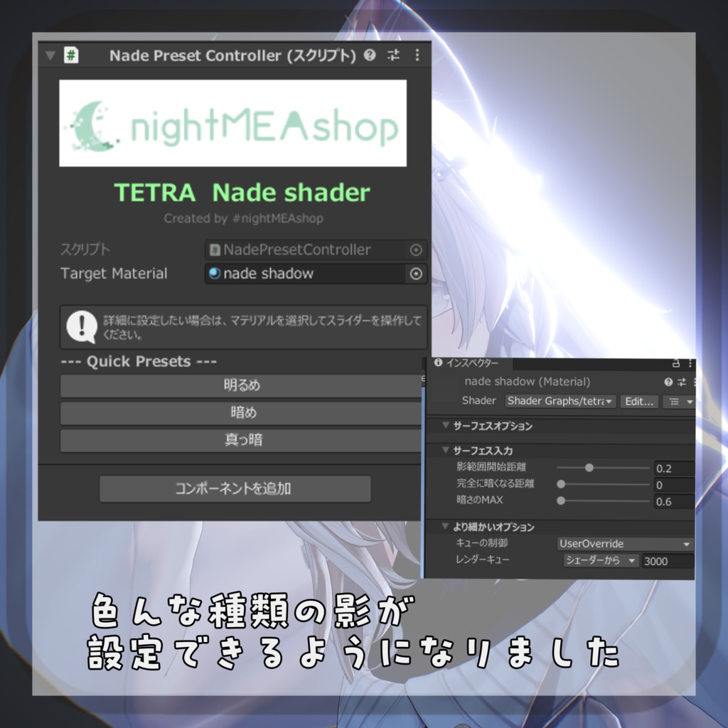Click the Shader label in material inspector
This screenshot has width=728, height=728.
(x=478, y=401)
